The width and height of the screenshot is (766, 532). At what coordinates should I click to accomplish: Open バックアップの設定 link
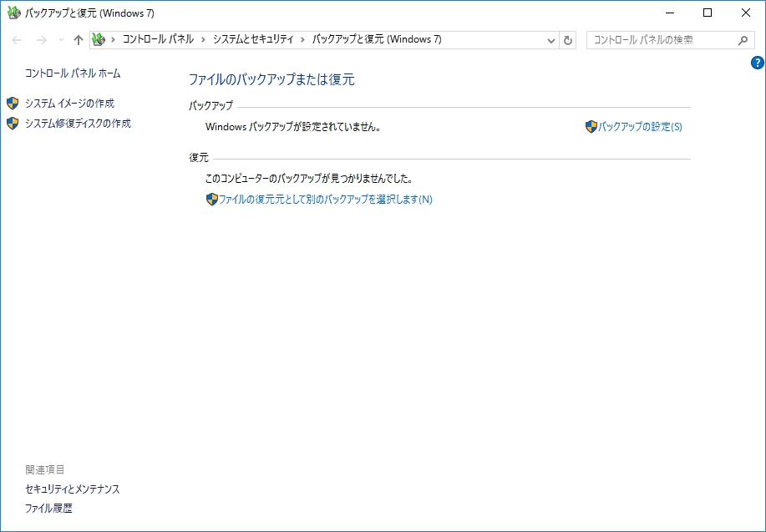point(641,125)
